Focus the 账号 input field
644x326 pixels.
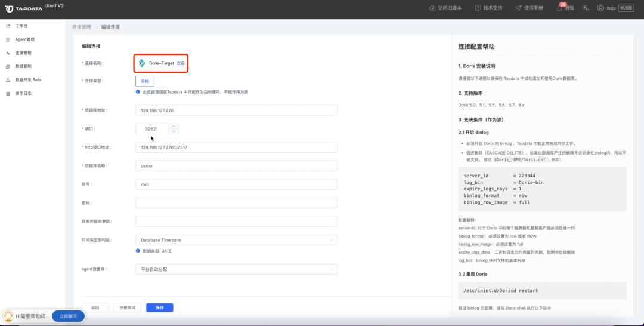[x=236, y=184]
